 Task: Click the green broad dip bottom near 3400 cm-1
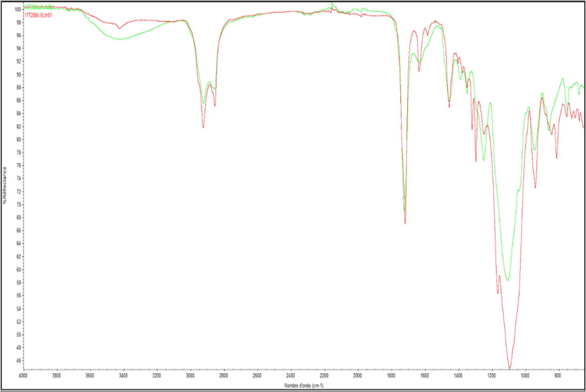[121, 39]
